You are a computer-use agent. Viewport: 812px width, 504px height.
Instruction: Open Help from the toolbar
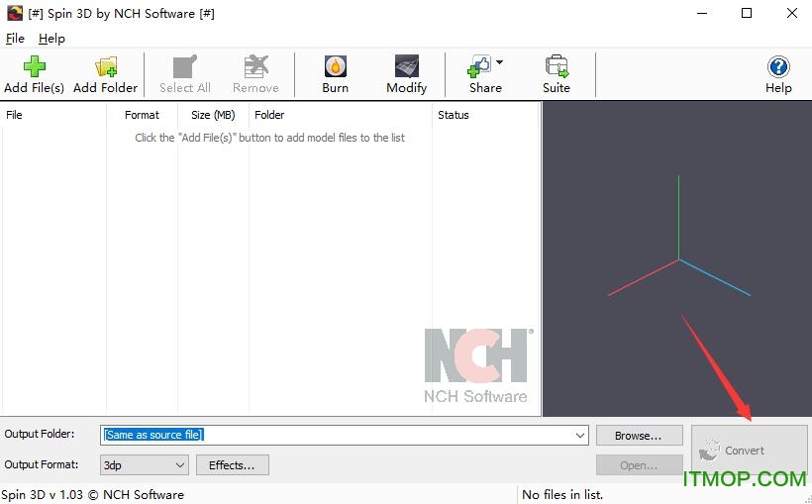[778, 67]
